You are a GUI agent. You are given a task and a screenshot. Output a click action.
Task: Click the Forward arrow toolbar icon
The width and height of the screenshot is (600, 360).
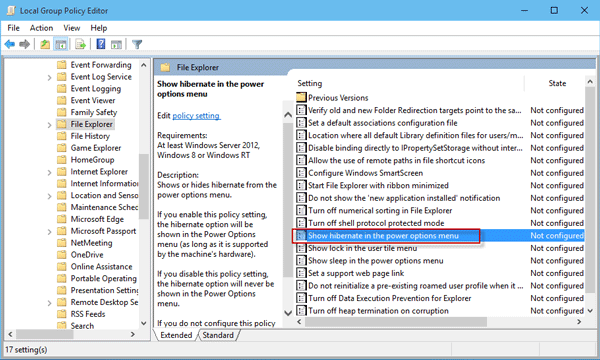[x=24, y=44]
